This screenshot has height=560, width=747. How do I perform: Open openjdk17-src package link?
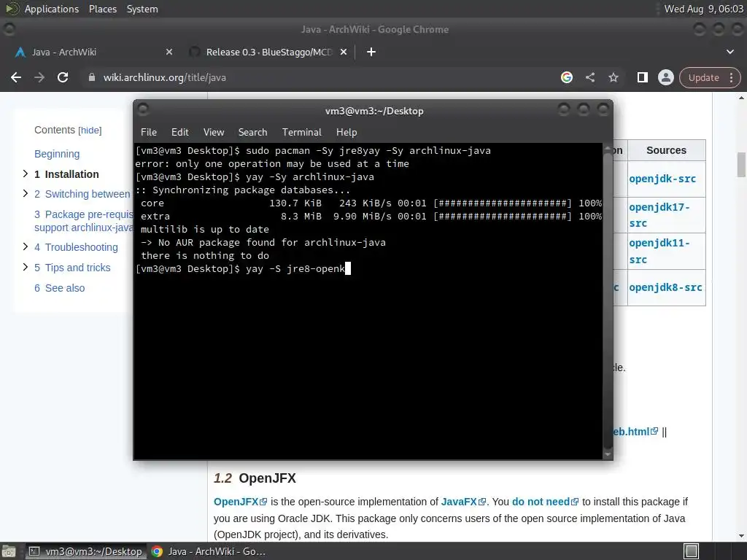pyautogui.click(x=659, y=215)
